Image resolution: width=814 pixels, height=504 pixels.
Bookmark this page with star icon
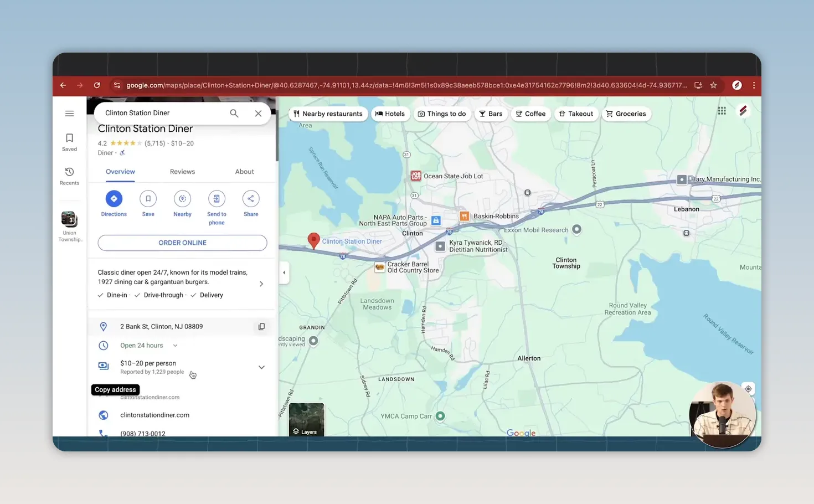(714, 85)
